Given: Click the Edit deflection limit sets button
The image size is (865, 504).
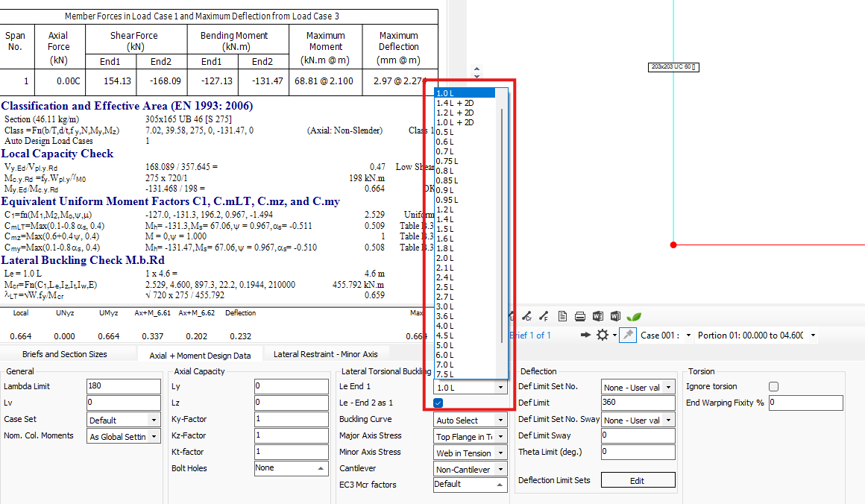Looking at the screenshot, I should click(x=638, y=480).
